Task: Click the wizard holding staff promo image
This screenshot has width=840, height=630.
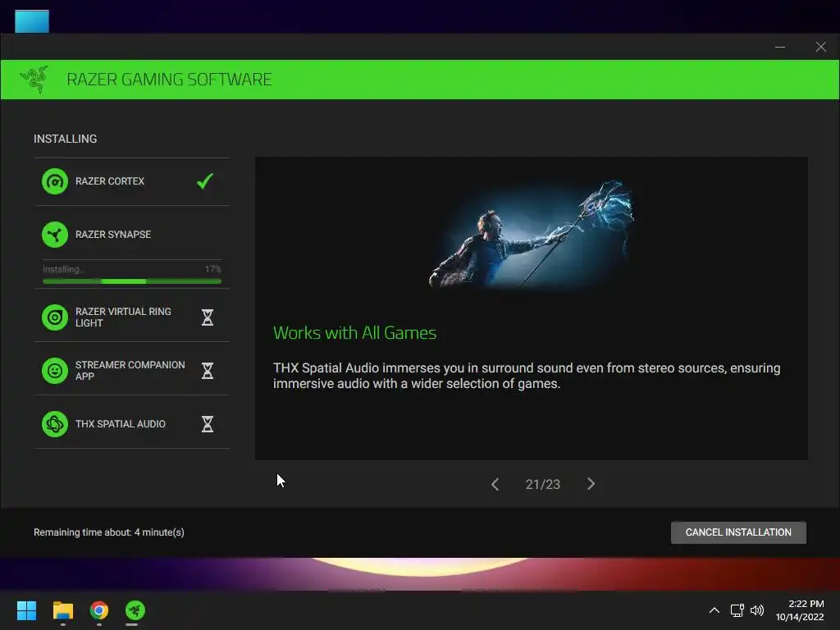Action: click(532, 235)
